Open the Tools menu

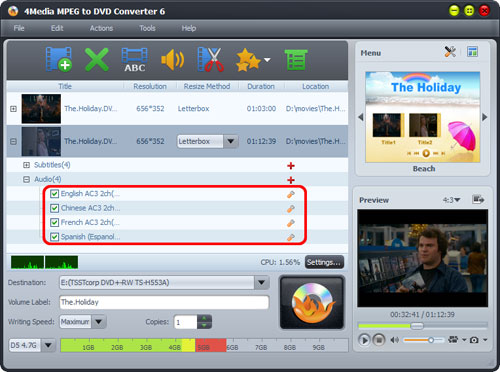click(147, 28)
